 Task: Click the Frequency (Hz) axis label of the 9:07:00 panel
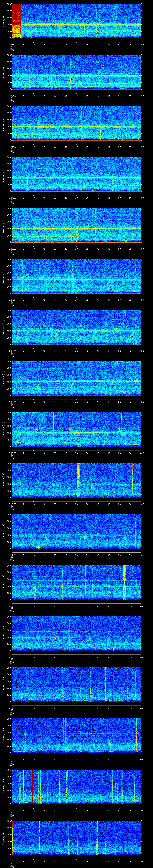(3, 327)
